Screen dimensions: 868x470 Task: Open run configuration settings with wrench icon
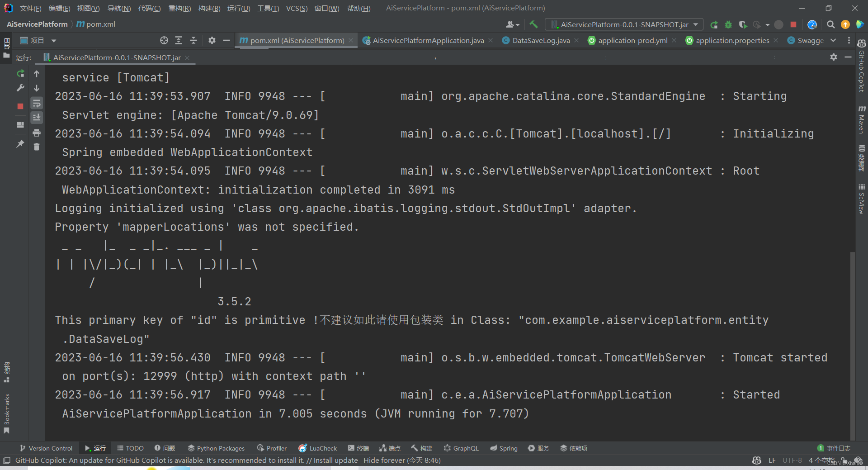pos(20,88)
